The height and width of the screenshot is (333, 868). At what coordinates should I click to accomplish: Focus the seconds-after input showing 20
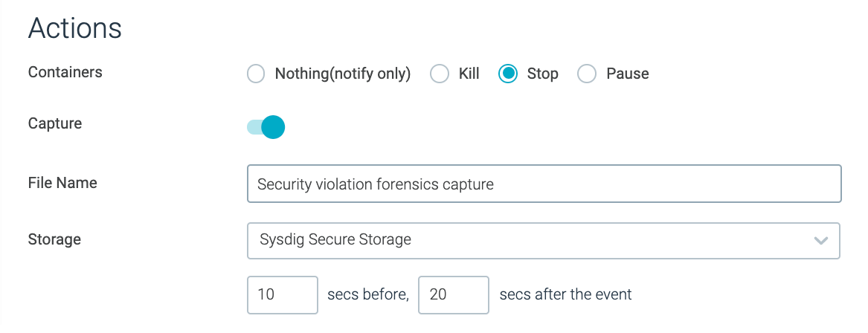click(454, 294)
